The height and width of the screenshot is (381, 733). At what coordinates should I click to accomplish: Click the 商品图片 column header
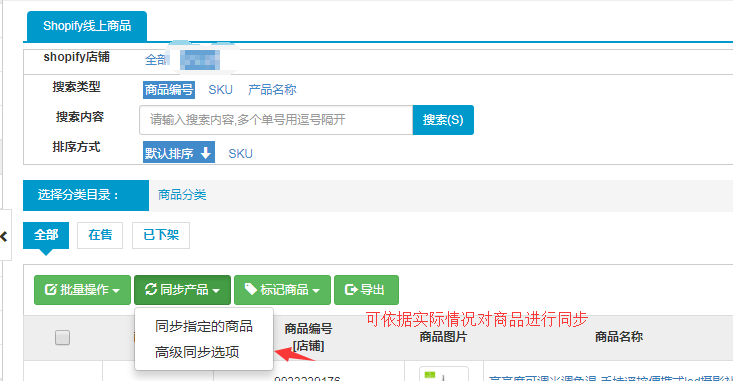tap(443, 337)
